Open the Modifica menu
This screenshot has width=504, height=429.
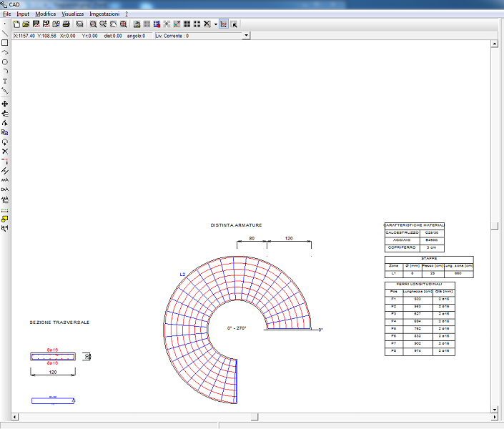[45, 14]
